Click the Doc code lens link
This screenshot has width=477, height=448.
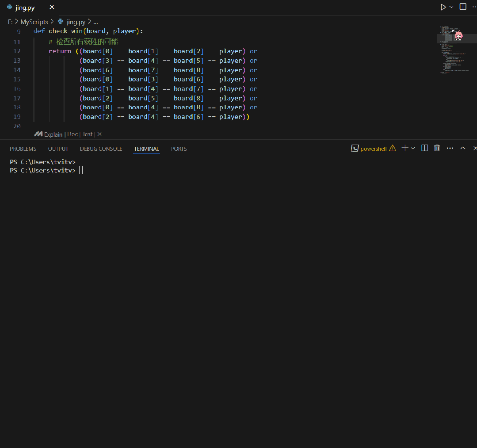tap(73, 134)
